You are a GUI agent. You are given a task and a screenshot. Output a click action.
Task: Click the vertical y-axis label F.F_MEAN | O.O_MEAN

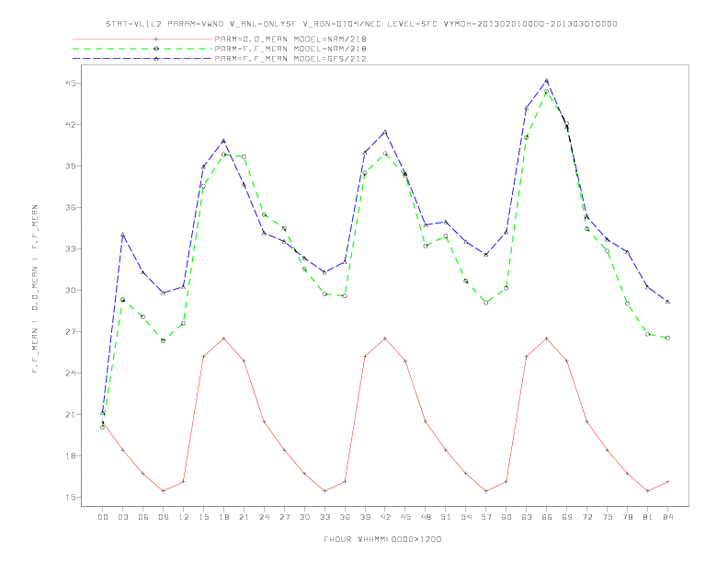pyautogui.click(x=35, y=289)
